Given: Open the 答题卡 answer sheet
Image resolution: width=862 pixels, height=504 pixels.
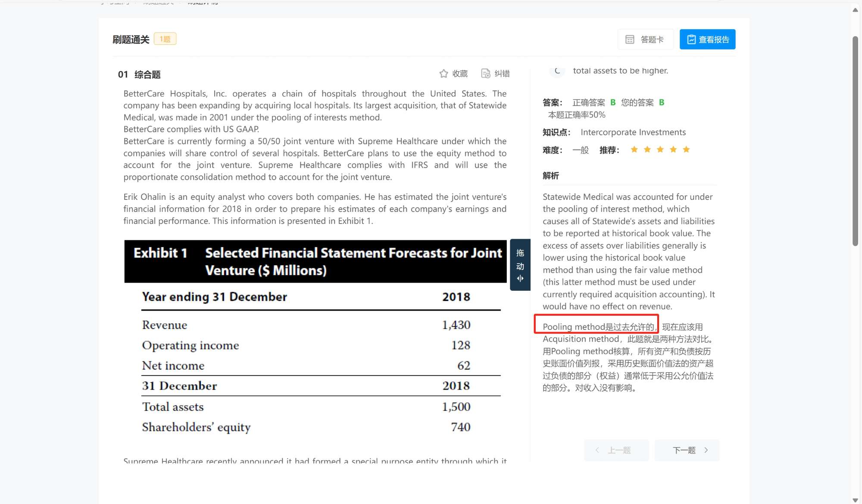Looking at the screenshot, I should click(x=645, y=40).
